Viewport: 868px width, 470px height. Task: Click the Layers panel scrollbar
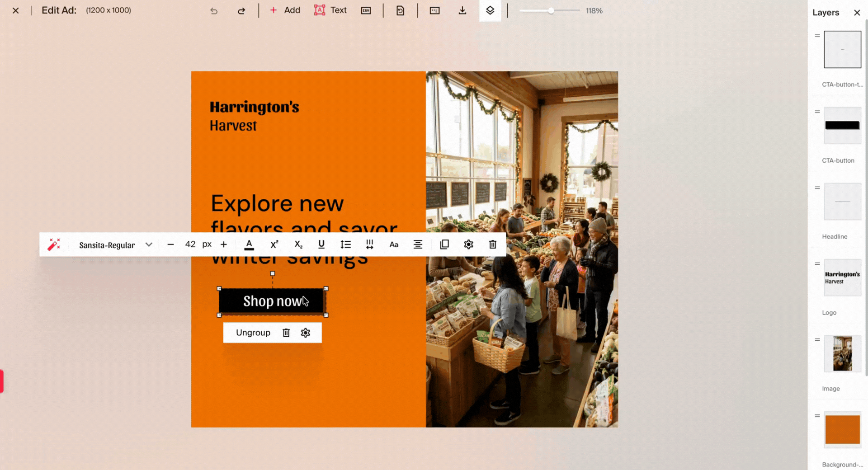866,197
